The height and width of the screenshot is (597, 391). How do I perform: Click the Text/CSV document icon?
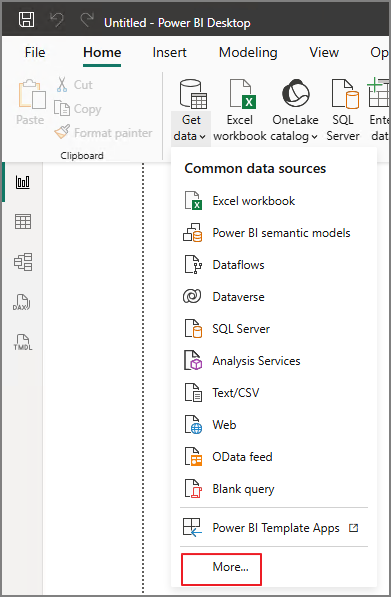(193, 393)
